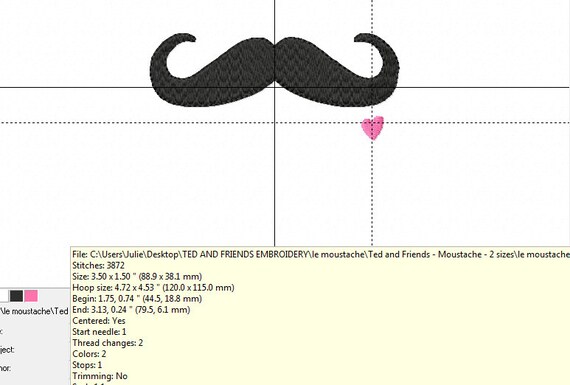Viewport: 570px width, 385px height.
Task: Select the black thread color swatch
Action: pyautogui.click(x=16, y=296)
